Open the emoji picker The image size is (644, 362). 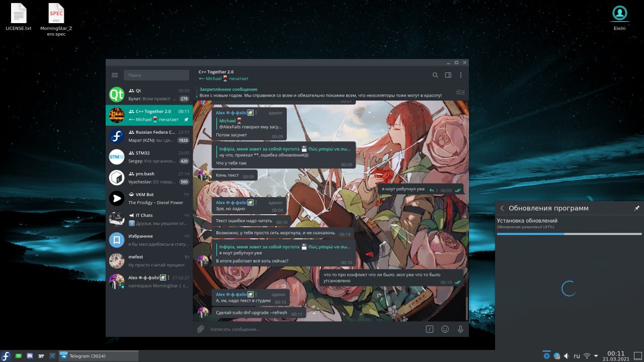pos(445,329)
